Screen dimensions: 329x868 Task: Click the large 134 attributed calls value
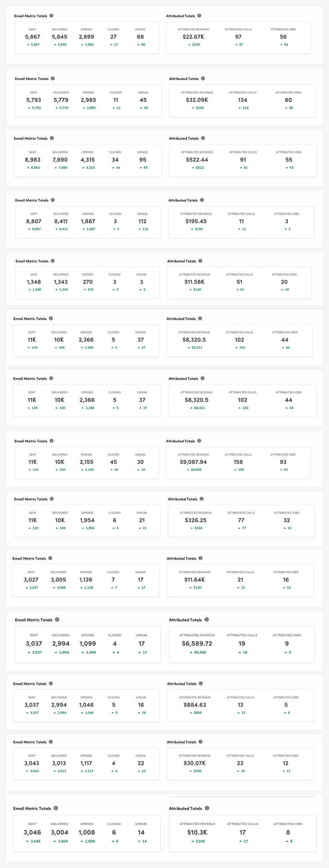pos(242,100)
